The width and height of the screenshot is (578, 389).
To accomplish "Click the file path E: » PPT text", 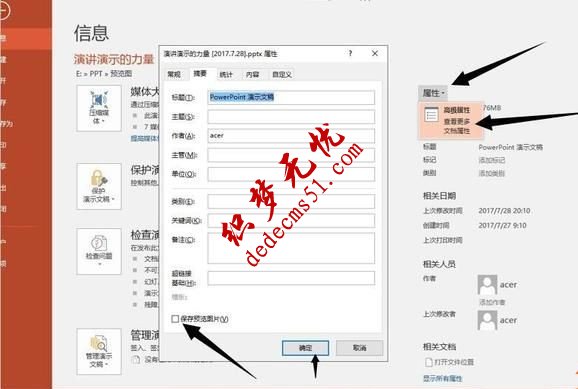I will (x=104, y=73).
